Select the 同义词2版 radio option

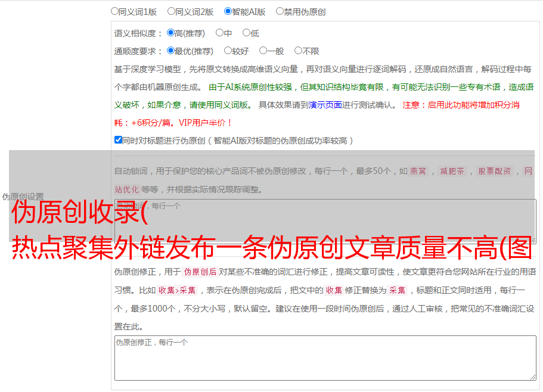click(x=171, y=11)
